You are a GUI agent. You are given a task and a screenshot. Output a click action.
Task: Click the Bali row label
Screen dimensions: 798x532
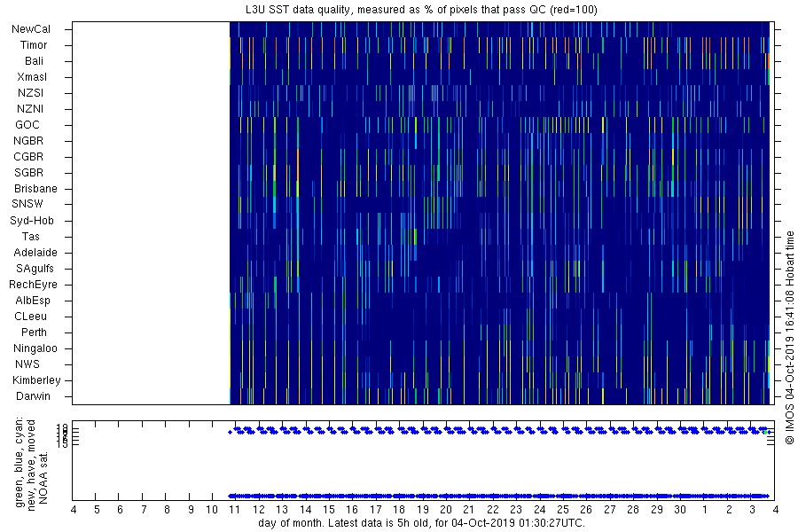coord(34,61)
